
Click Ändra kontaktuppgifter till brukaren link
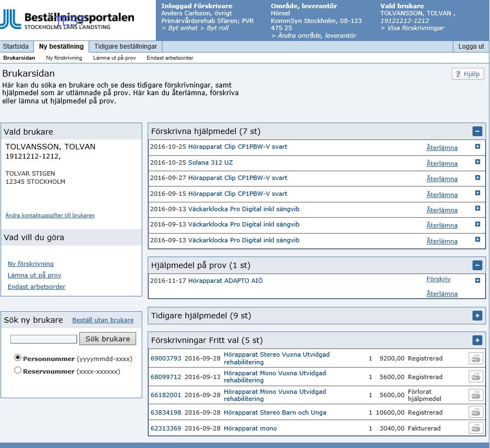point(50,216)
